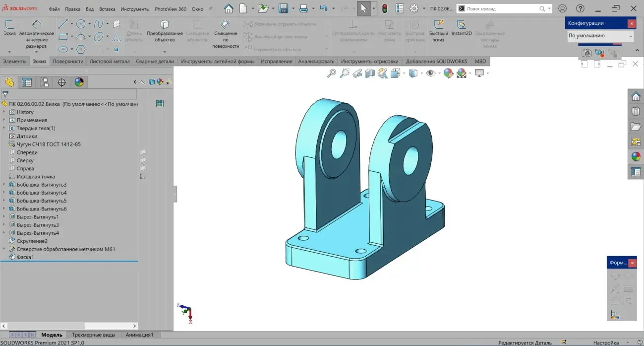Image resolution: width=644 pixels, height=346 pixels.
Task: Select the Zoom to Fit view icon
Action: [332, 73]
